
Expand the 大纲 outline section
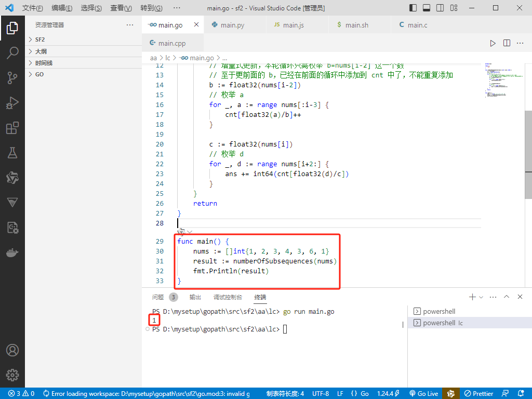tap(84, 51)
